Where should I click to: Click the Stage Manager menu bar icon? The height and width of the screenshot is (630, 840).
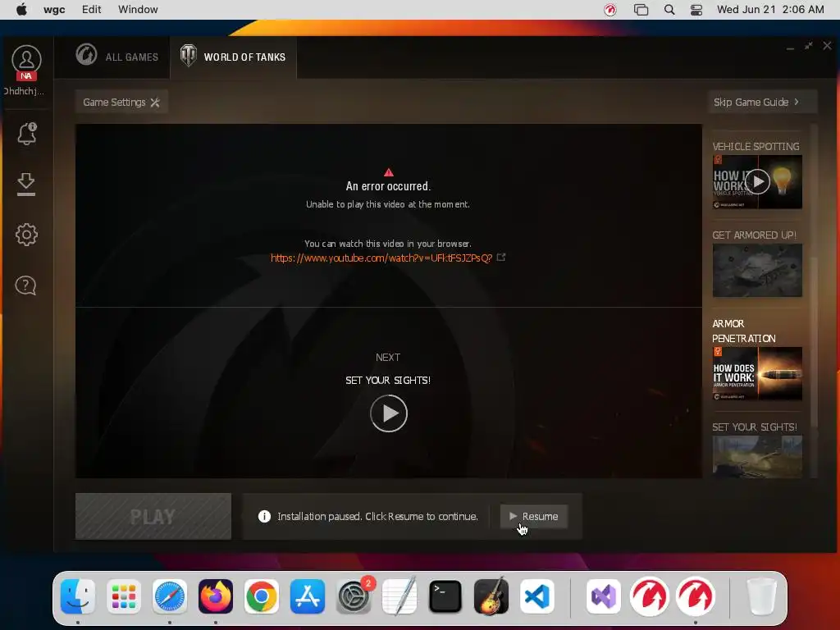click(x=641, y=10)
